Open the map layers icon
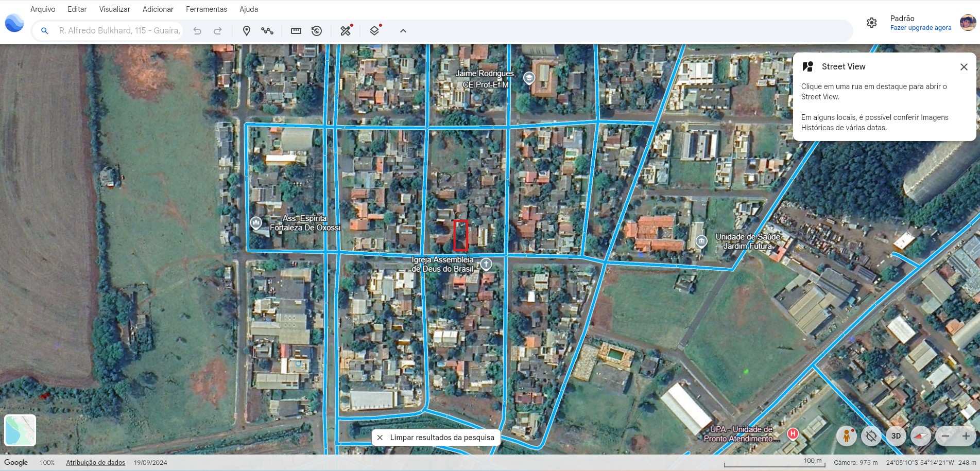 pos(374,31)
